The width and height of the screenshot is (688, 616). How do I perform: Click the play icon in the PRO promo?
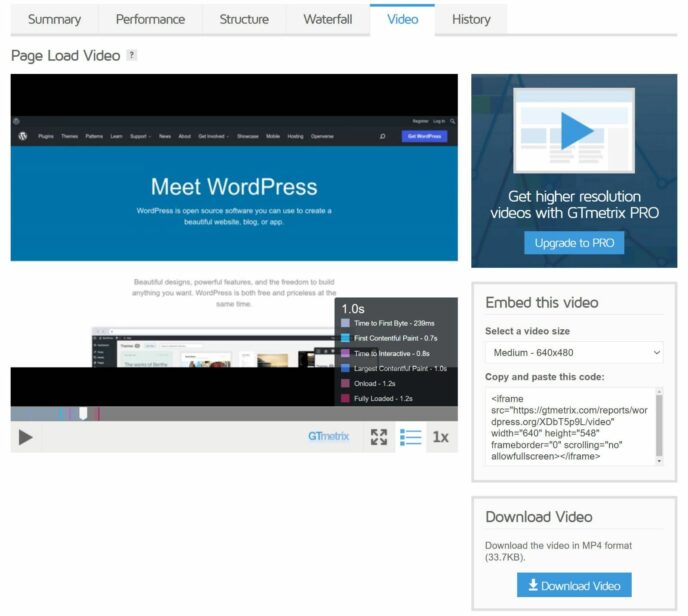coord(577,131)
